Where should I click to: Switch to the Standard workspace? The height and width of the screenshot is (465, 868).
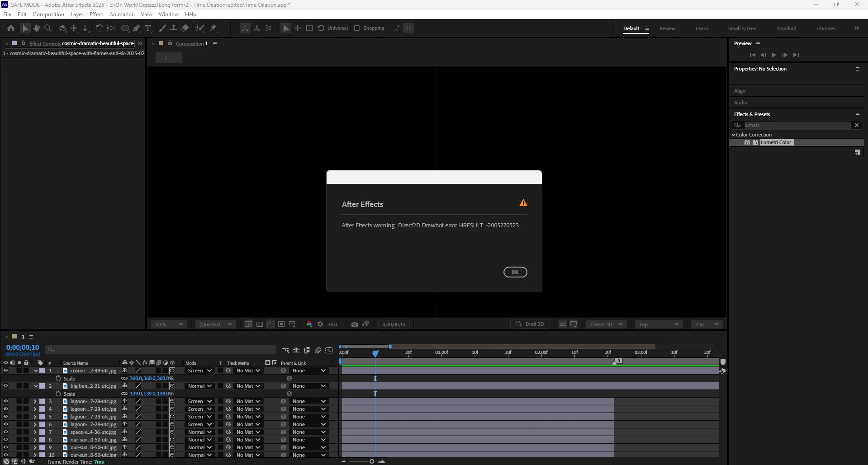tap(786, 28)
